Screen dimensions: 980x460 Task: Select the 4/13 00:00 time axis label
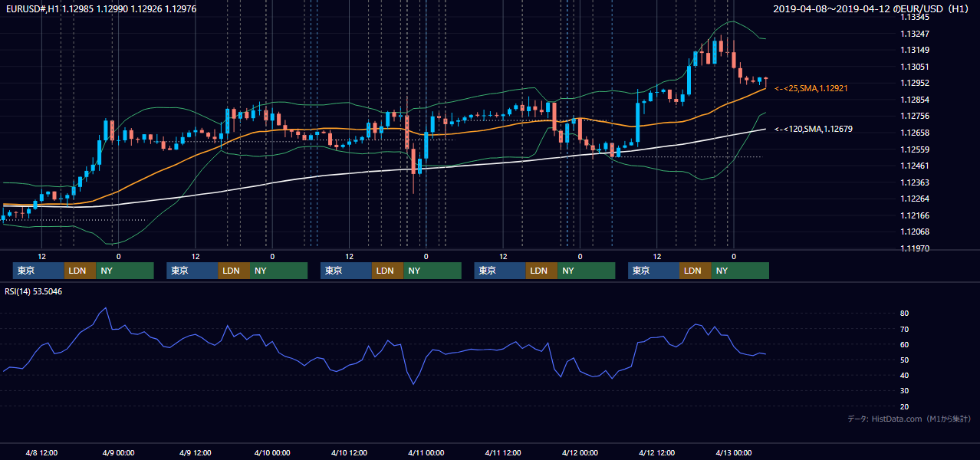tap(733, 452)
